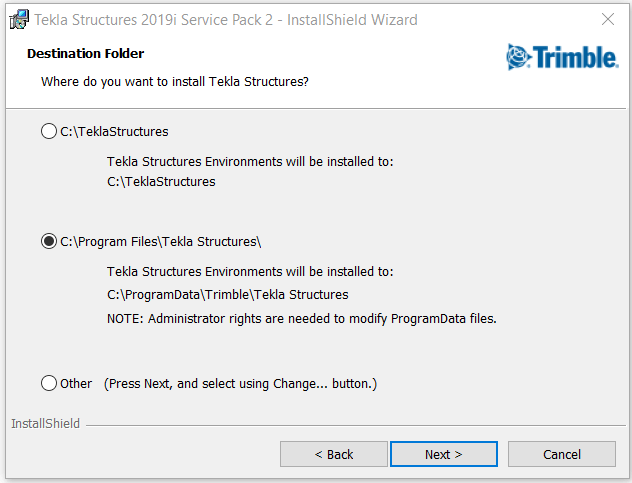Click the C:\TeklaStructures option label text
The image size is (632, 483).
tap(114, 131)
